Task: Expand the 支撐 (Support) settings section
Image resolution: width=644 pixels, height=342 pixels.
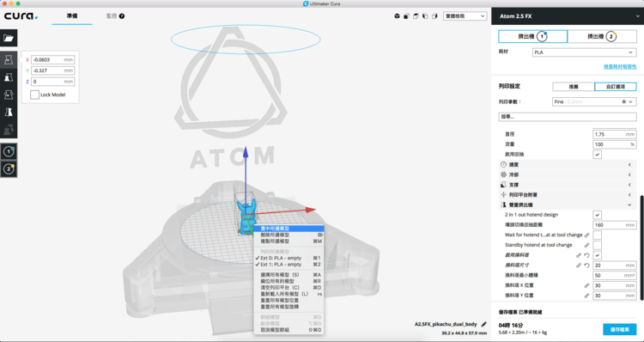Action: (x=568, y=185)
